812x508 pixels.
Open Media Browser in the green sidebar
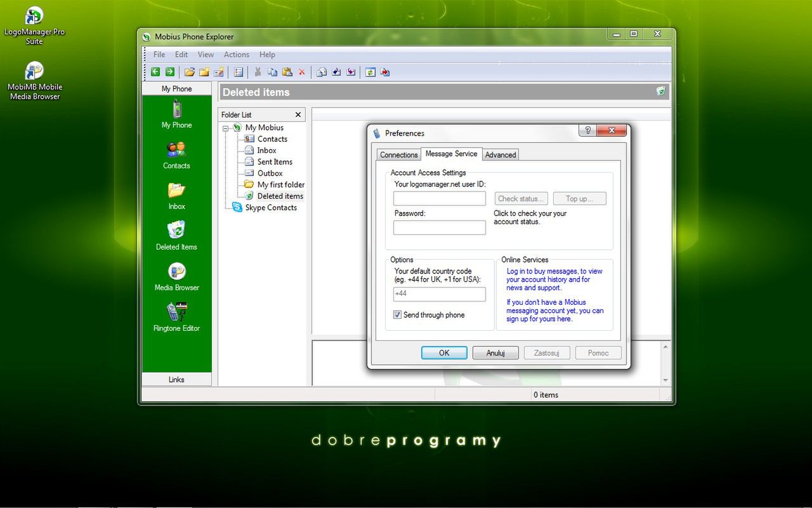pyautogui.click(x=176, y=277)
